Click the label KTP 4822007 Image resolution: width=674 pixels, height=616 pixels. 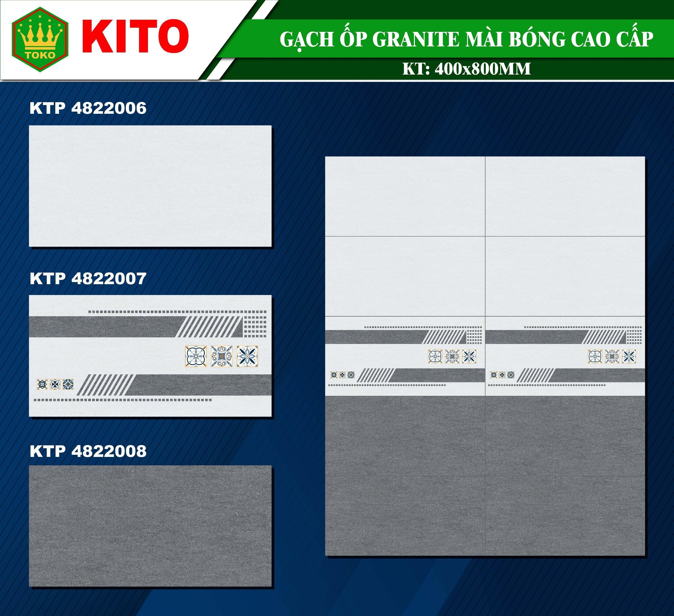coord(88,279)
